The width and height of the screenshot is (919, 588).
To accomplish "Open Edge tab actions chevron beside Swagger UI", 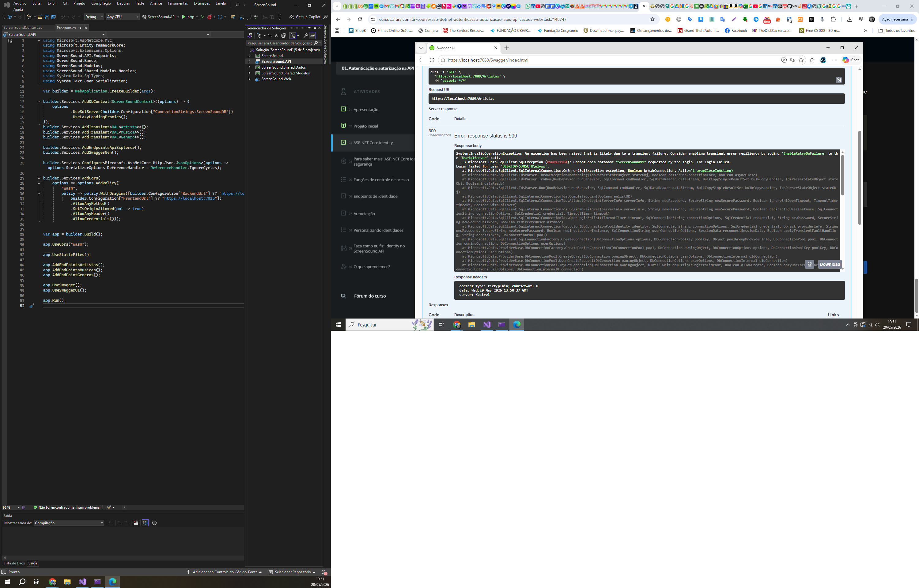I will [x=421, y=48].
